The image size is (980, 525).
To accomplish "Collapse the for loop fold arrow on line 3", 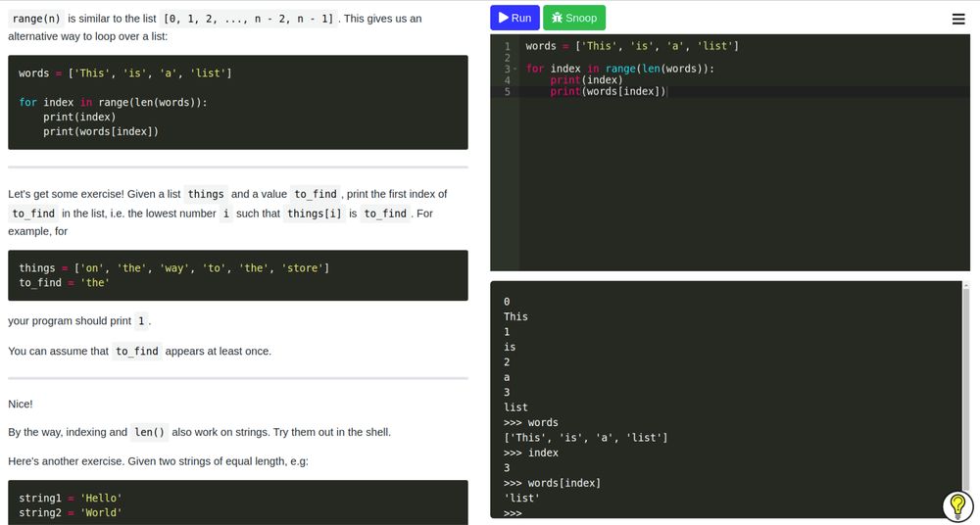I will 515,69.
